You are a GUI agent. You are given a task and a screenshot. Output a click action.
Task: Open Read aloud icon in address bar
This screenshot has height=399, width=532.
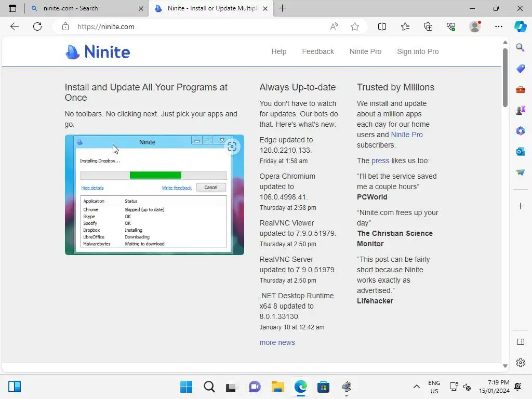tap(334, 26)
